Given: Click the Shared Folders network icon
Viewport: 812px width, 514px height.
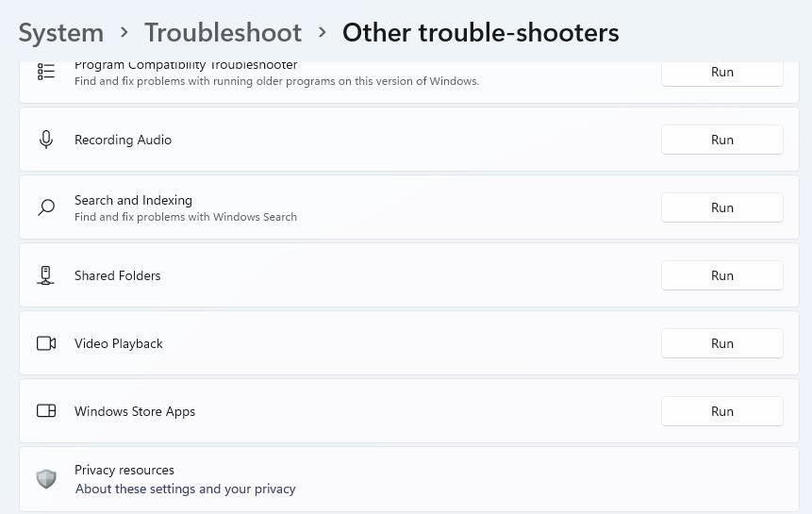Looking at the screenshot, I should (x=46, y=275).
